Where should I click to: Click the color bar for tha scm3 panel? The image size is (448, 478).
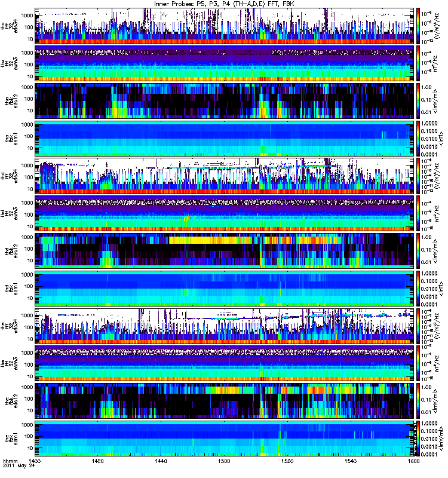[418, 63]
